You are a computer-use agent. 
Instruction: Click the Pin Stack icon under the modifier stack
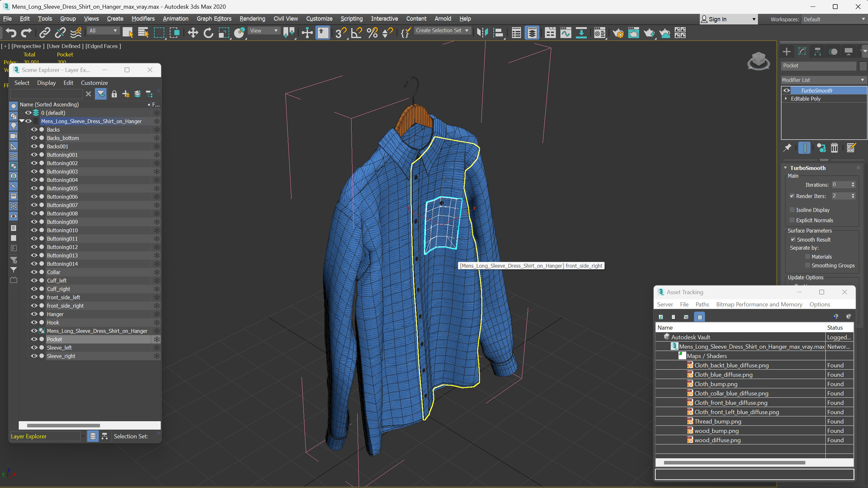(788, 148)
